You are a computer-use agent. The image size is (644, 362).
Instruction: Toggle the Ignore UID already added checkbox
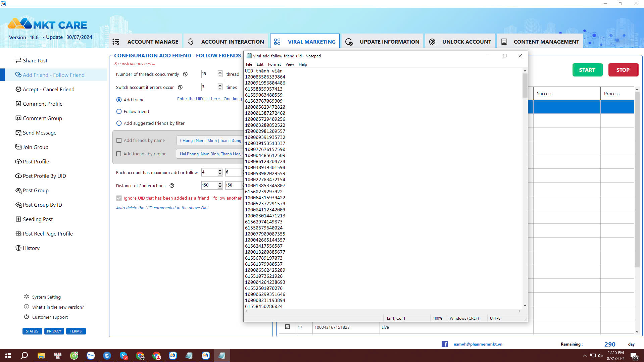click(x=119, y=198)
